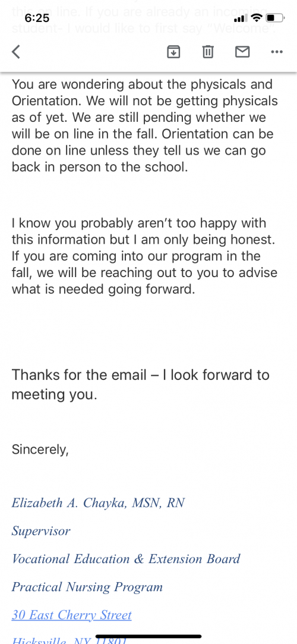Tap the Practical Nursing Program line

pyautogui.click(x=87, y=587)
